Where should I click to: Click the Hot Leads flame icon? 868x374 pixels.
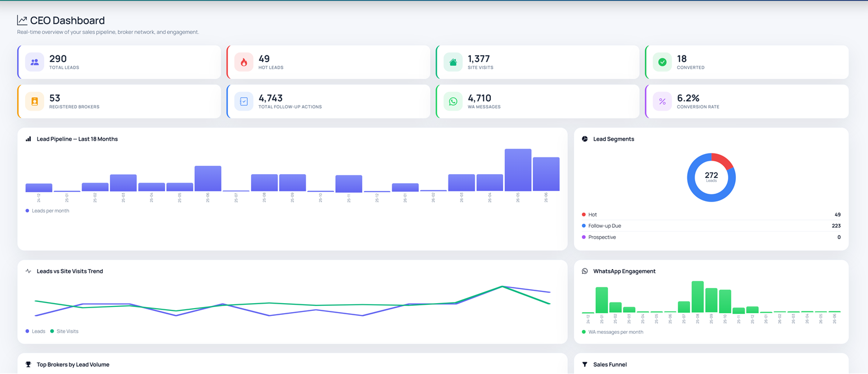(x=244, y=62)
